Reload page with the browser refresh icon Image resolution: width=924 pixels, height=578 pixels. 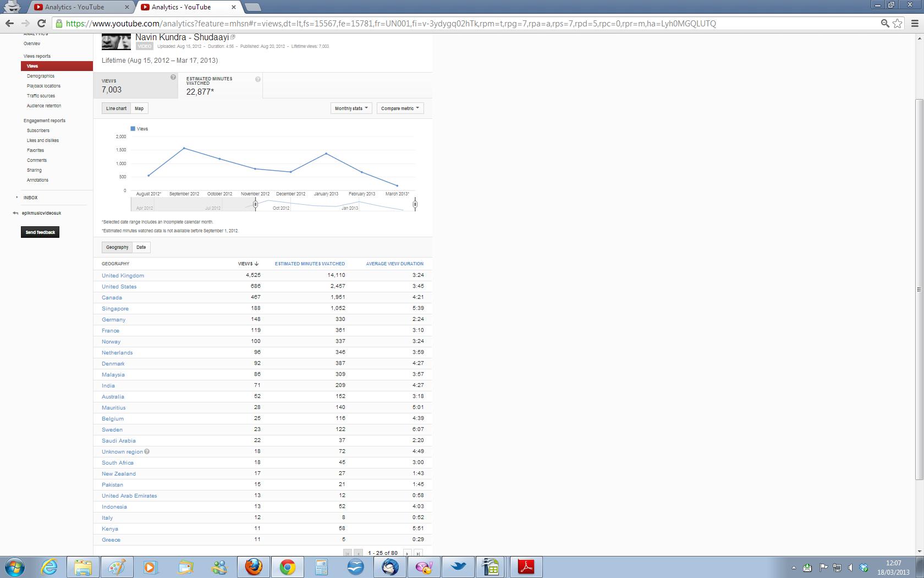pyautogui.click(x=41, y=23)
